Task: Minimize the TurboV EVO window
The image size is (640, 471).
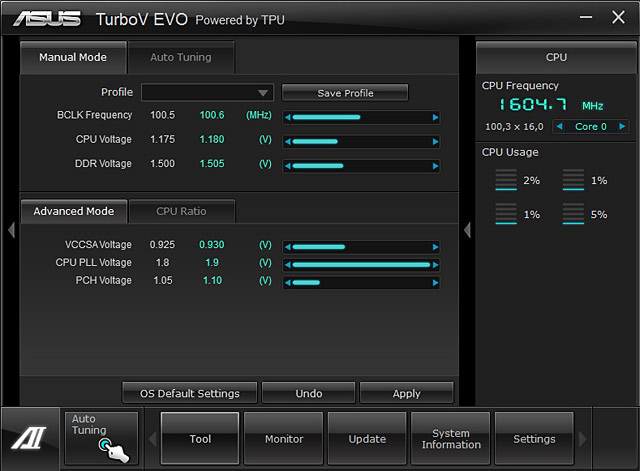Action: click(586, 17)
